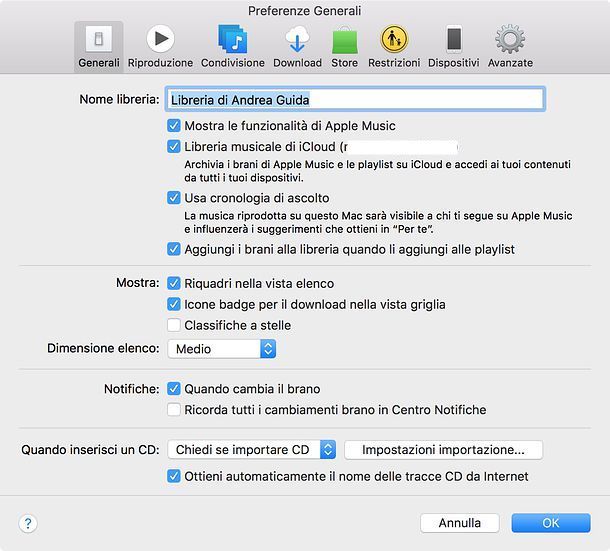Open the Generali preferences pane
The height and width of the screenshot is (551, 610).
click(99, 47)
